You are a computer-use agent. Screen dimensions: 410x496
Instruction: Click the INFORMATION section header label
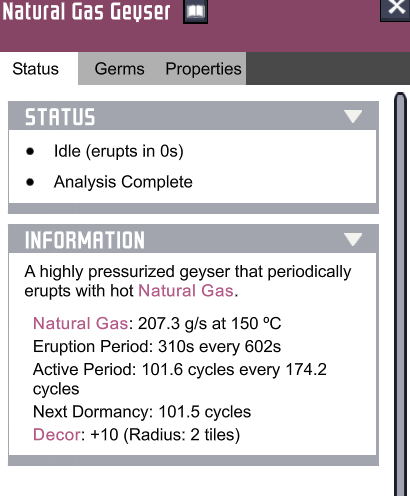tap(85, 240)
